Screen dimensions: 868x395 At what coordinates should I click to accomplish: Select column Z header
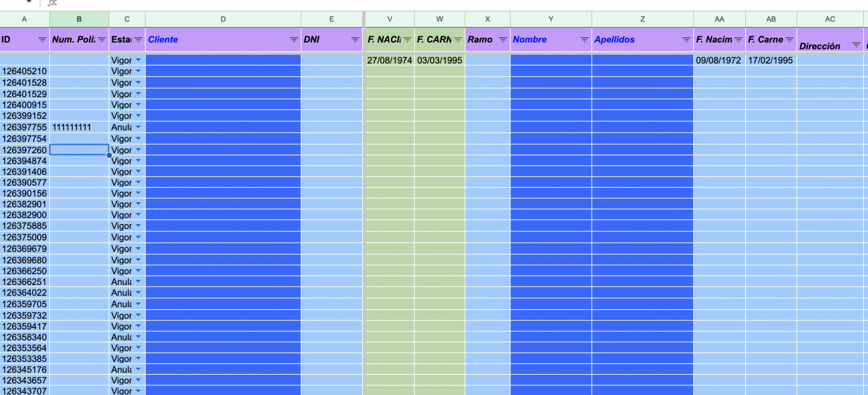point(643,19)
